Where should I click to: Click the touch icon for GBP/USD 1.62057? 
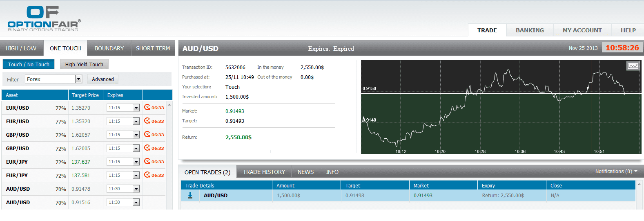pyautogui.click(x=147, y=135)
